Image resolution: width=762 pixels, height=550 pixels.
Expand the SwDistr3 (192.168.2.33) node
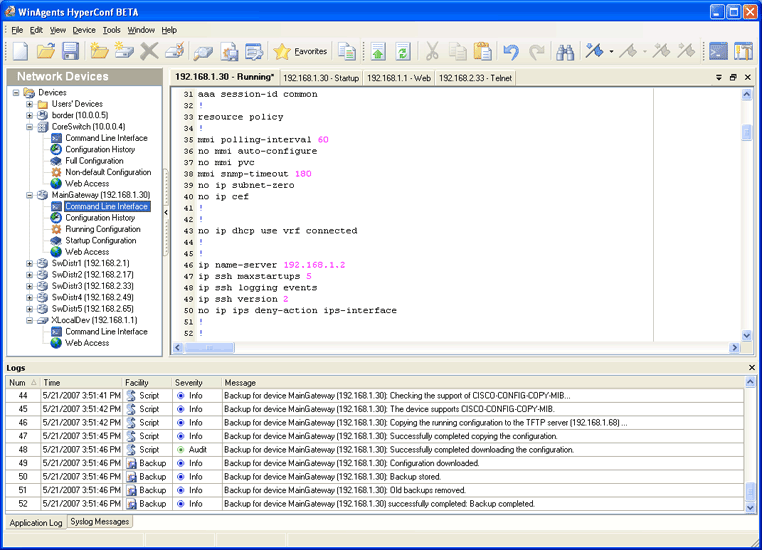click(x=30, y=286)
